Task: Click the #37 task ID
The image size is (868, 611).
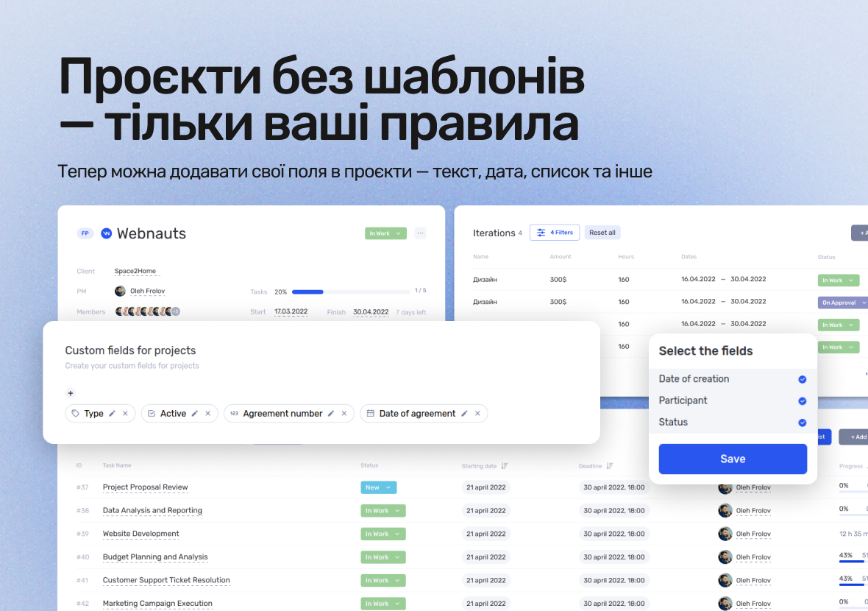Action: point(82,487)
